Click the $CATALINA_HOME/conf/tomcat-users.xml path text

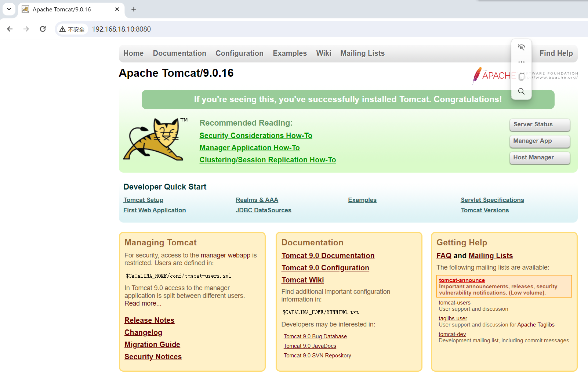click(x=178, y=276)
